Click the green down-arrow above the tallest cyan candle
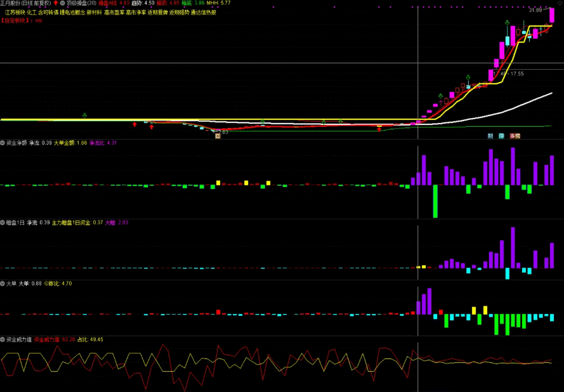 (x=507, y=23)
